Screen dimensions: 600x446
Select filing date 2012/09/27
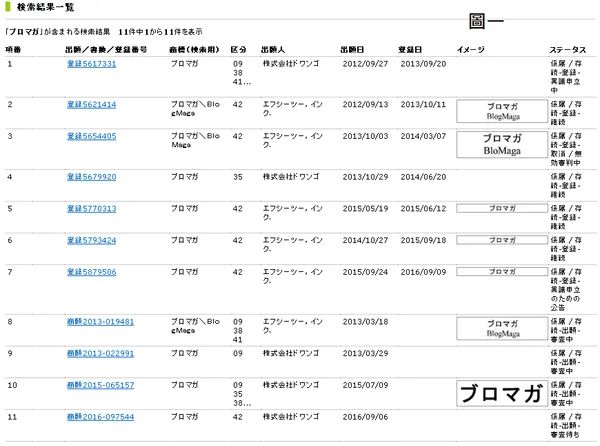coord(365,64)
